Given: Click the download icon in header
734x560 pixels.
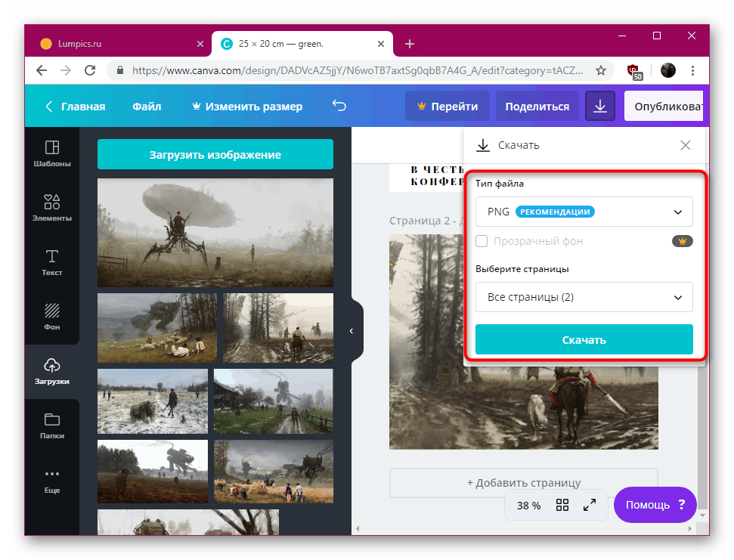Looking at the screenshot, I should (600, 107).
